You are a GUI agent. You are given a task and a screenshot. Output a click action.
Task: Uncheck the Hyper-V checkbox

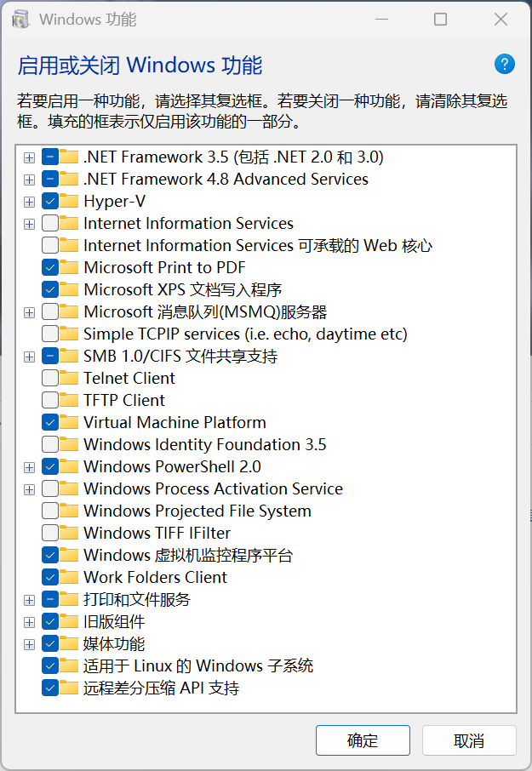[50, 201]
